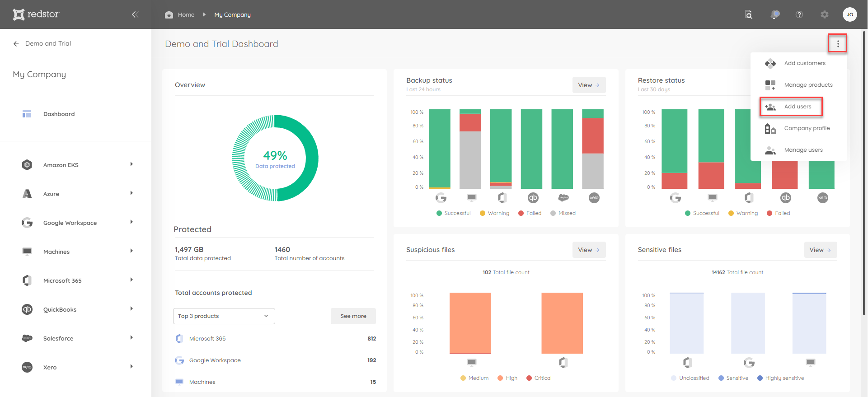
Task: Click Google icon under Backup status chart
Action: pos(441,198)
